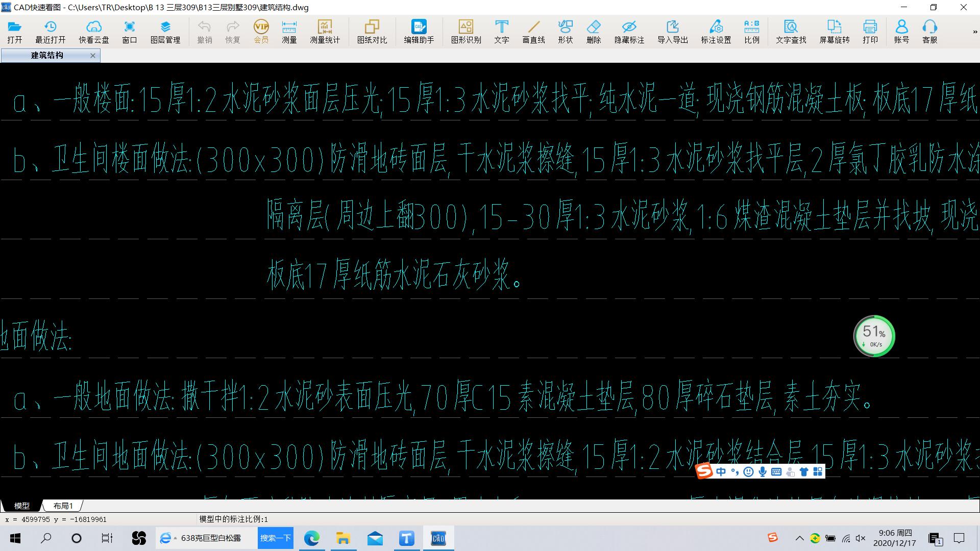Toggle Sogou Chinese/English 中 mode

point(721,472)
